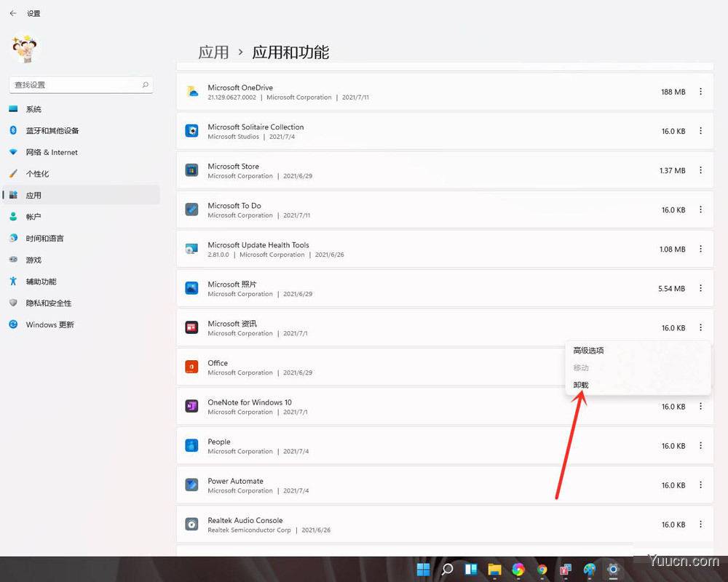Open the Paint palette icon on taskbar

coord(590,569)
